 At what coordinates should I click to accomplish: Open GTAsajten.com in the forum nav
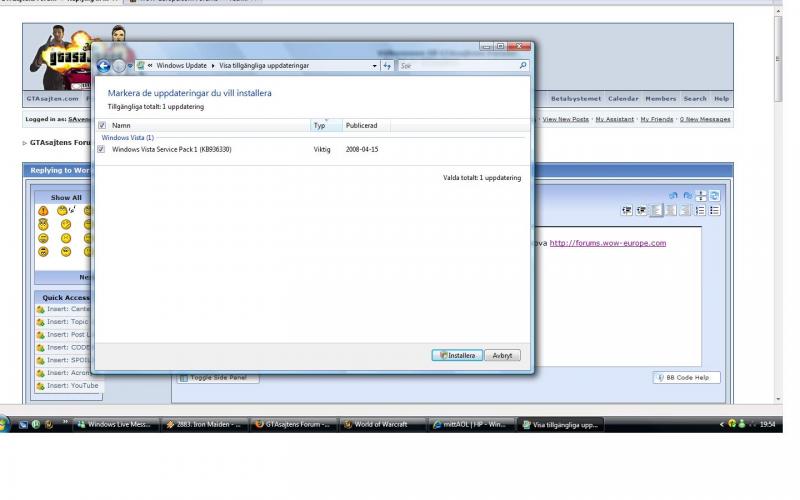tap(53, 99)
